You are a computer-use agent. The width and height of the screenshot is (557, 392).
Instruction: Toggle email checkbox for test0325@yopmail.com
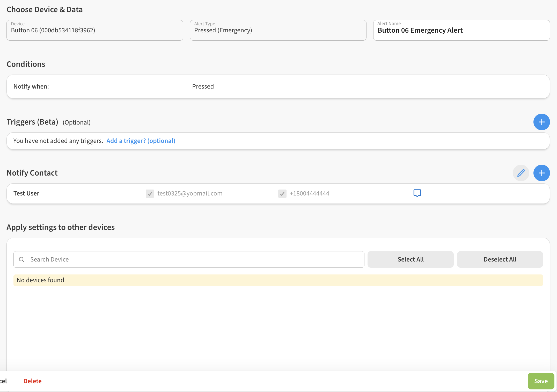[x=150, y=193]
